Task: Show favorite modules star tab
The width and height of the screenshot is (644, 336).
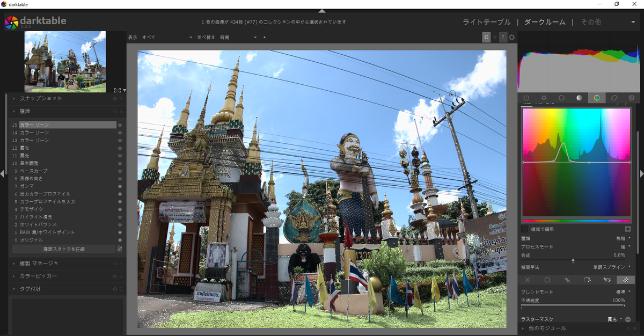Action: [544, 98]
